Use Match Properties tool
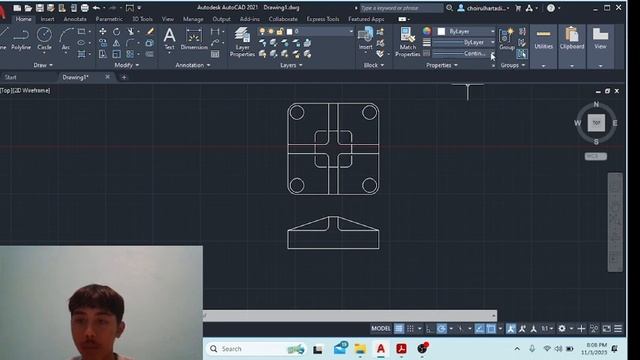 pyautogui.click(x=407, y=42)
